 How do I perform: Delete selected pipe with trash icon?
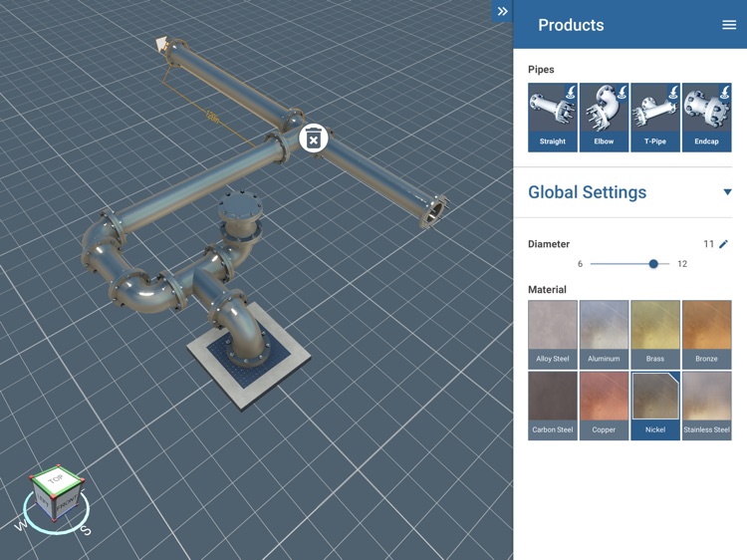click(314, 139)
